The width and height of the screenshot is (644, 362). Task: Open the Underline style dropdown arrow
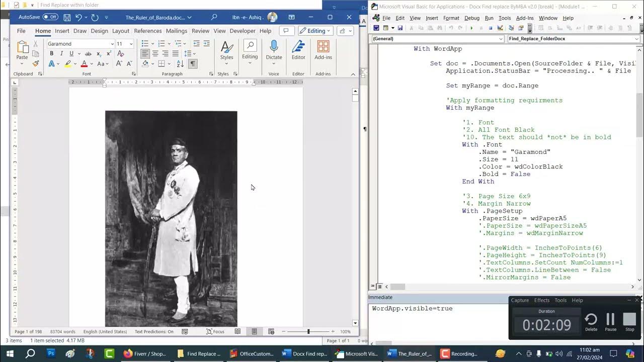click(79, 54)
